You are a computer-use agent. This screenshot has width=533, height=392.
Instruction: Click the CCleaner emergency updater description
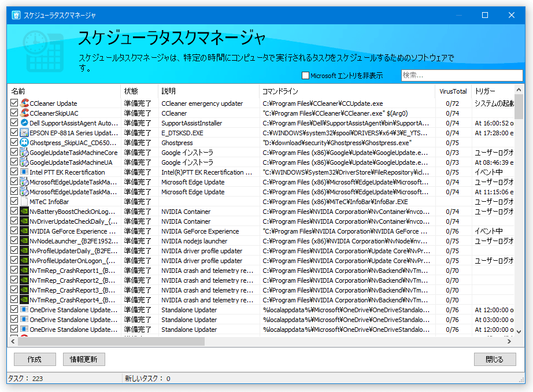click(x=202, y=103)
